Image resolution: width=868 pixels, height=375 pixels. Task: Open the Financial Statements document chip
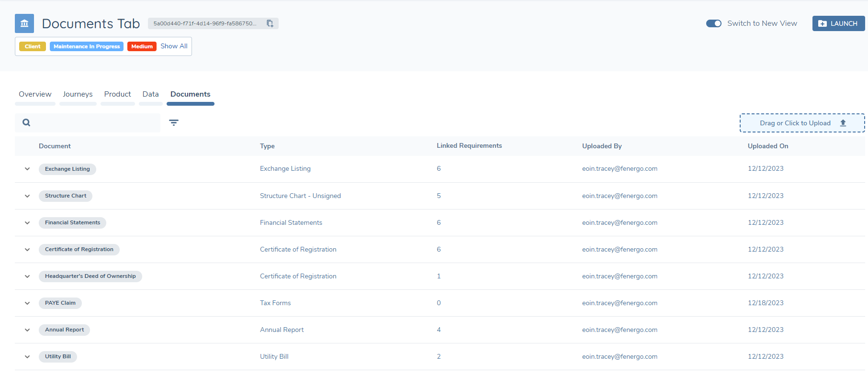pos(72,222)
